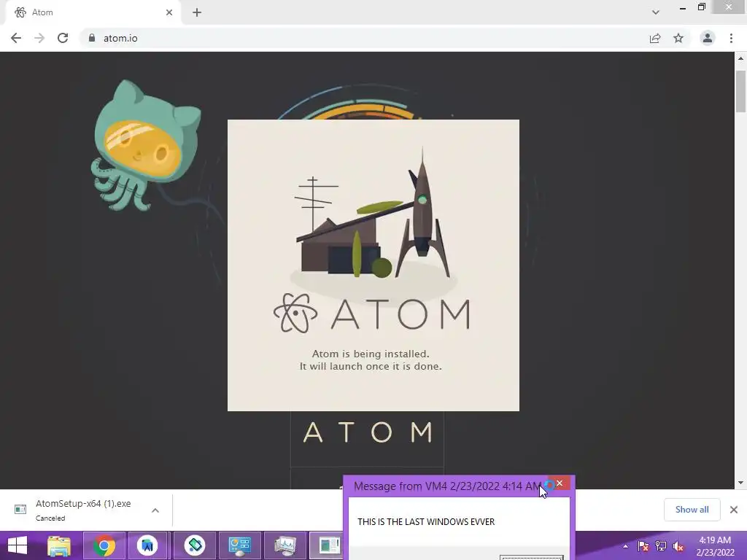Click the message text THIS IS THE LAST WINDOWS EVVER
The width and height of the screenshot is (747, 560).
(x=426, y=522)
